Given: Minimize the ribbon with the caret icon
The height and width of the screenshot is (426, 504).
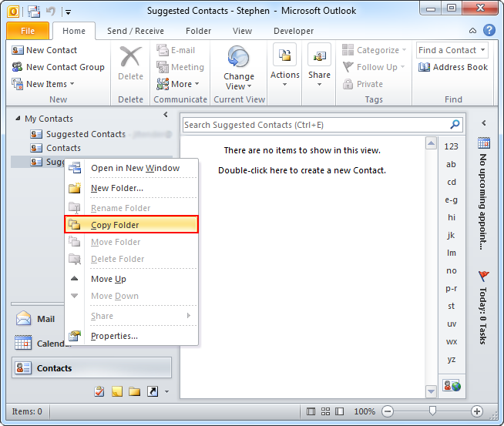Looking at the screenshot, I should click(x=472, y=31).
